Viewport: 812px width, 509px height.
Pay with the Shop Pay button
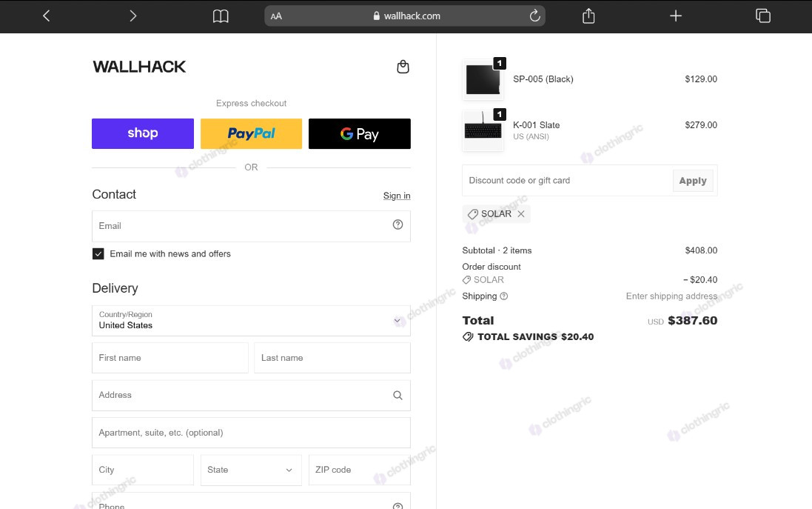click(143, 133)
